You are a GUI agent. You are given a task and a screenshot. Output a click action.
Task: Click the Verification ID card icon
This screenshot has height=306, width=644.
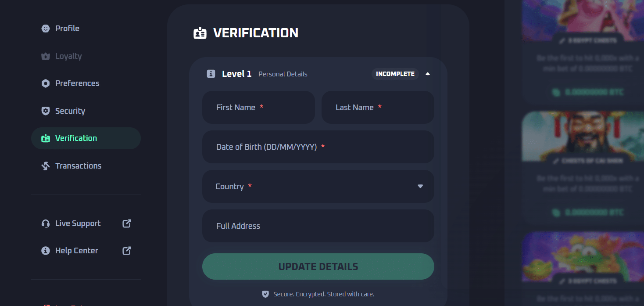click(x=45, y=138)
